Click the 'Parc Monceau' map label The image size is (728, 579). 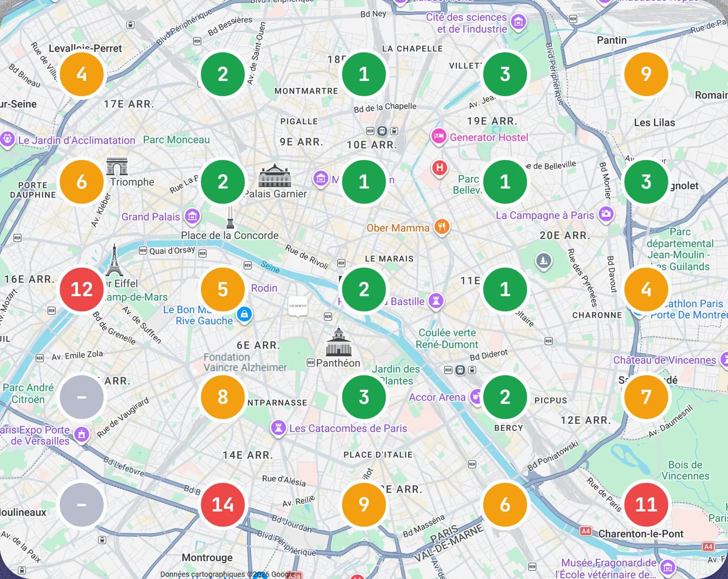[x=177, y=140]
